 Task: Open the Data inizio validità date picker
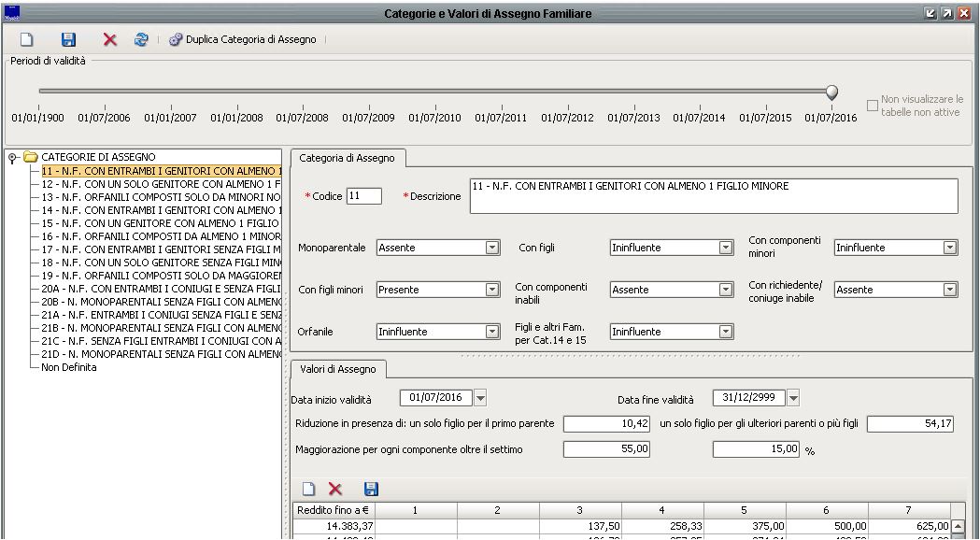tap(481, 399)
